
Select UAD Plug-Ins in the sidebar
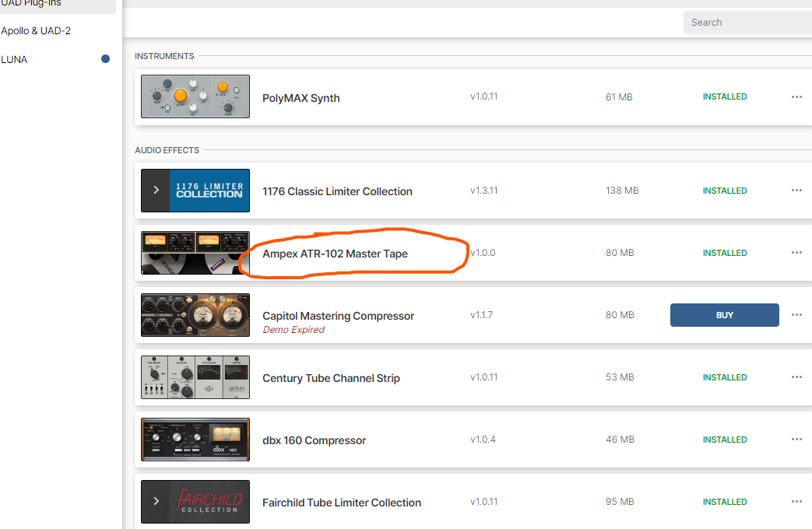pos(30,4)
